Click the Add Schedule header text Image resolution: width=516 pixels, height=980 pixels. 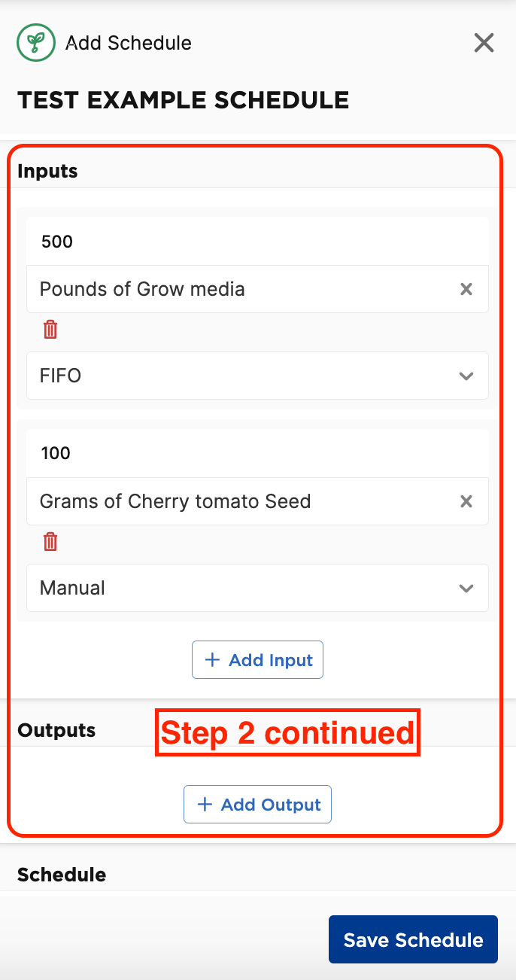129,43
